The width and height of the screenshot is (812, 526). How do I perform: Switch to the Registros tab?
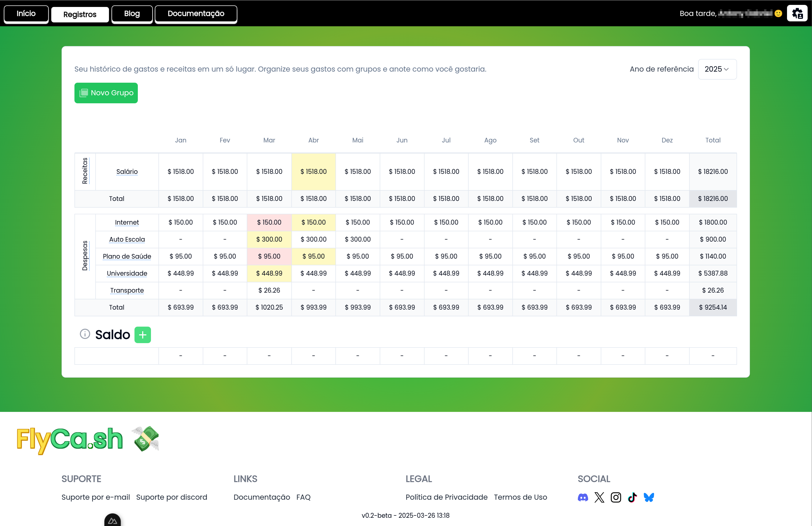click(x=80, y=14)
